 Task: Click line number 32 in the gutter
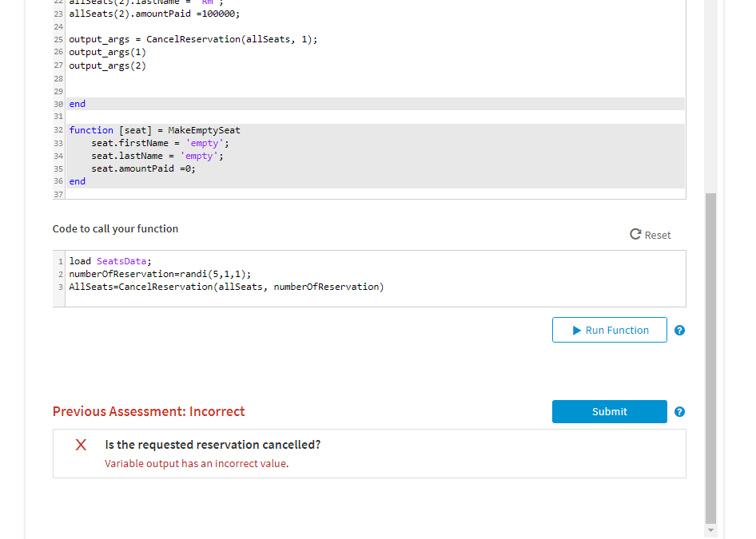tap(57, 129)
